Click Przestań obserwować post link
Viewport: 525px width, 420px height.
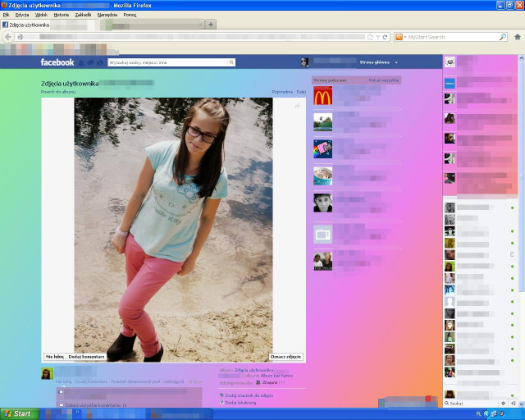135,381
